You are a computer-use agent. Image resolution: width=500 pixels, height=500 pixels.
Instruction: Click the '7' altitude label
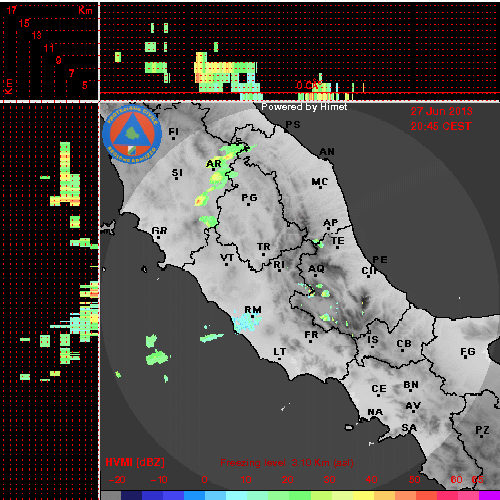pyautogui.click(x=71, y=73)
